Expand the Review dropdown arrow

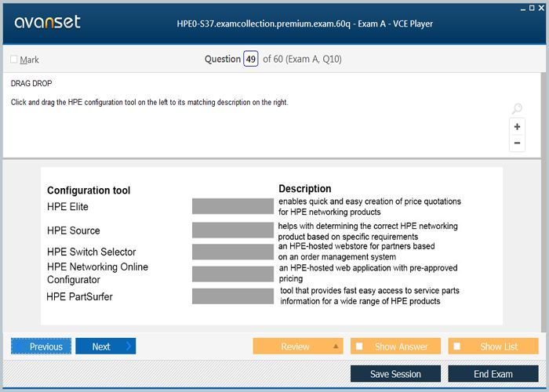(336, 347)
